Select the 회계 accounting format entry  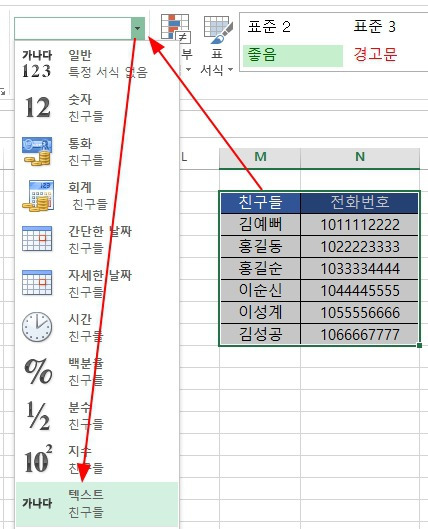point(97,195)
